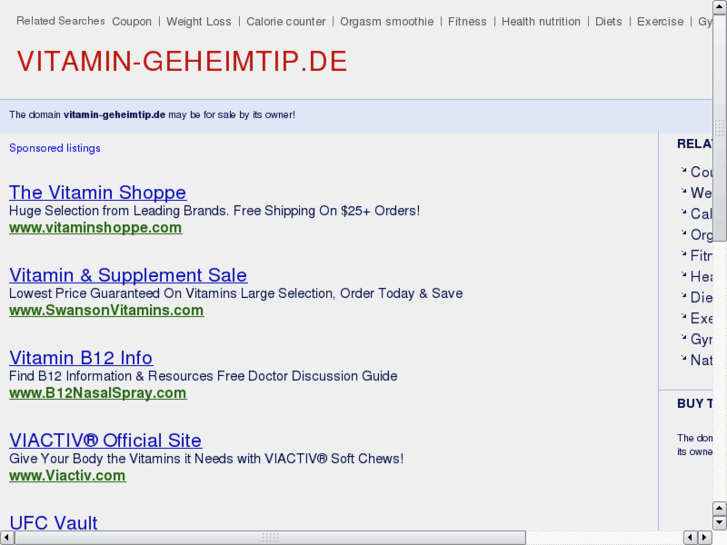The width and height of the screenshot is (727, 545).
Task: Open the Health nutrition top link
Action: 541,22
